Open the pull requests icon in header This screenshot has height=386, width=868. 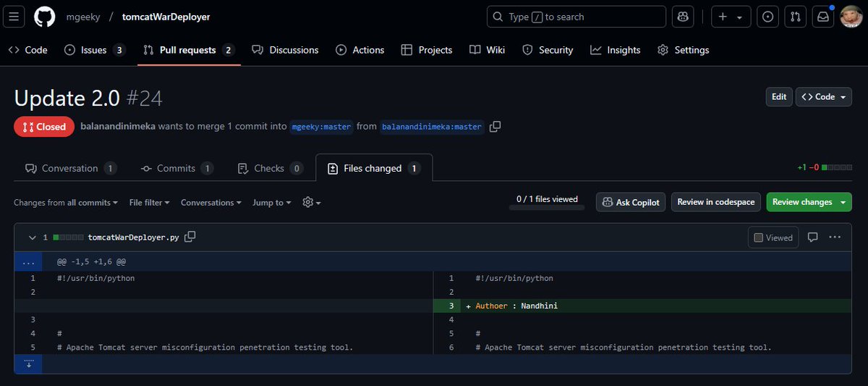[795, 17]
